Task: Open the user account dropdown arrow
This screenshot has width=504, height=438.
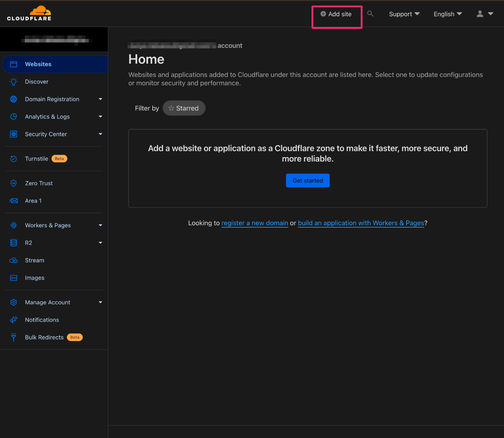Action: (x=491, y=14)
